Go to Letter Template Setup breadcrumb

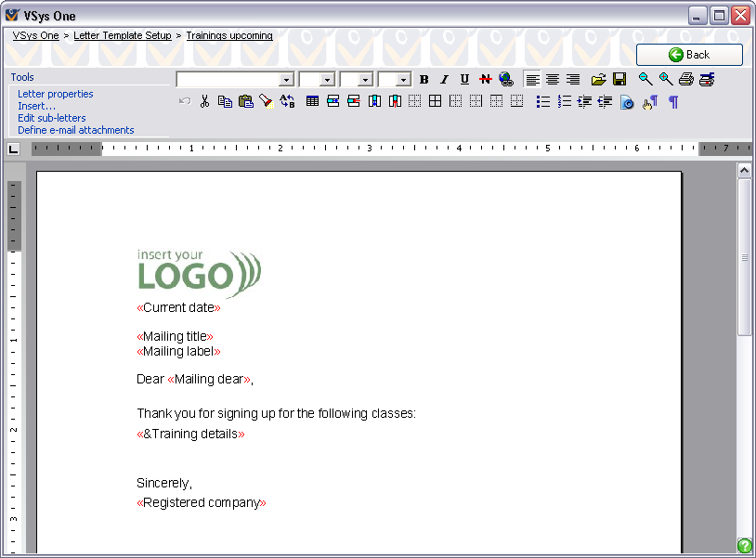123,35
